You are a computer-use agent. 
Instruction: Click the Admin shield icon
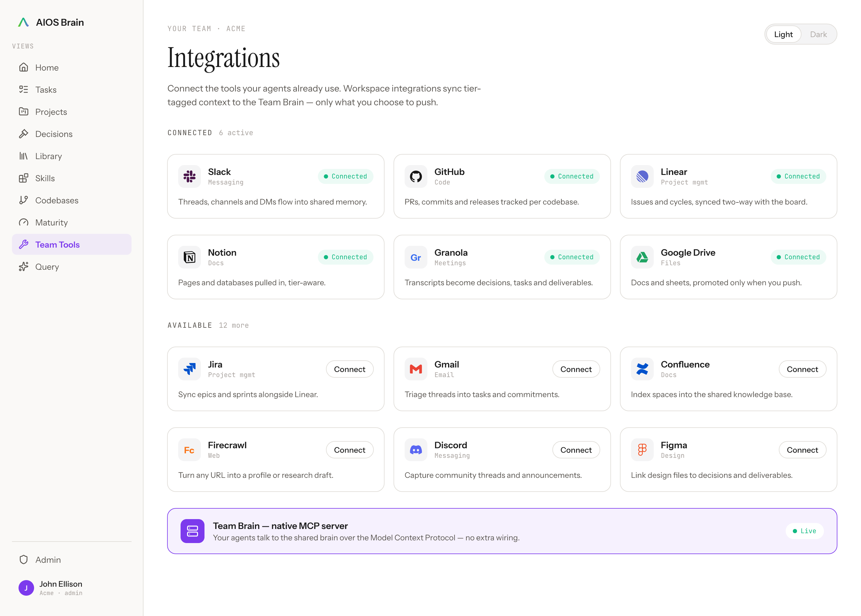[x=24, y=559]
